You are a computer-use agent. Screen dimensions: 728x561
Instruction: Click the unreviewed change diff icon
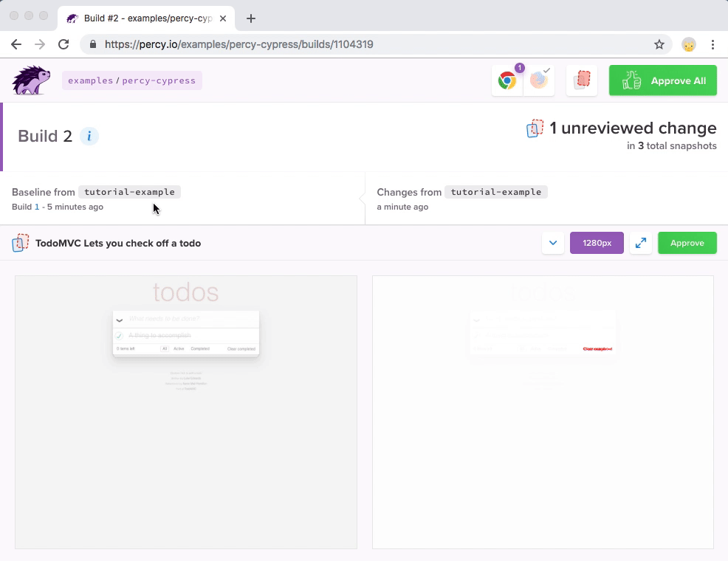535,128
